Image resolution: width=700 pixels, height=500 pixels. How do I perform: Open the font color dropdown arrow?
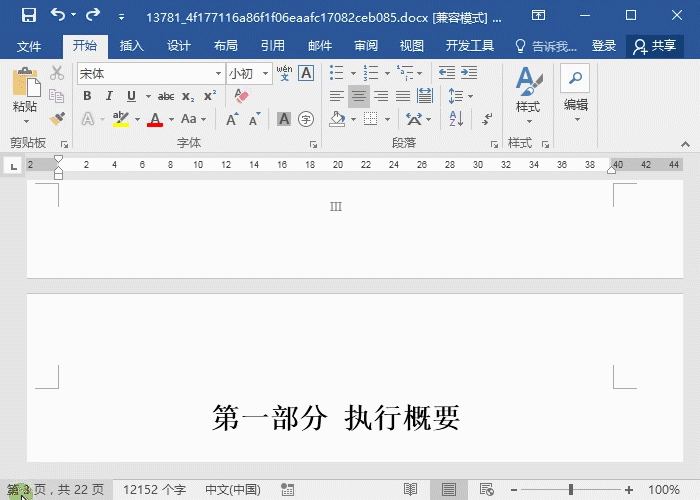[x=171, y=120]
